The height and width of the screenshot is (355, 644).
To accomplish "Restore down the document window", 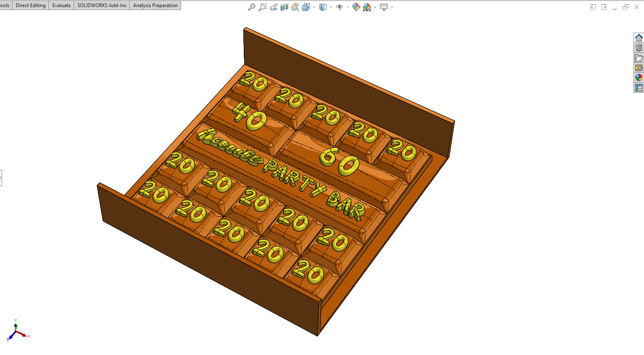I will coord(626,7).
